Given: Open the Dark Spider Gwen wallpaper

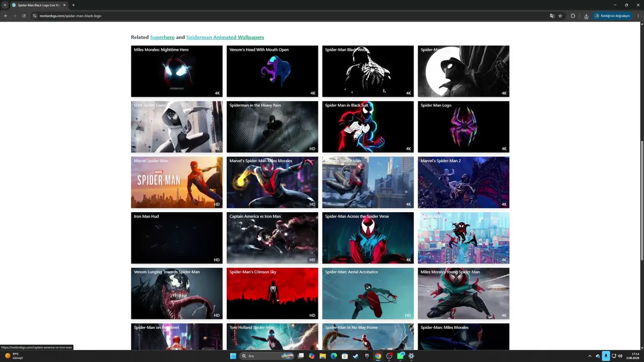Looking at the screenshot, I should point(177,127).
